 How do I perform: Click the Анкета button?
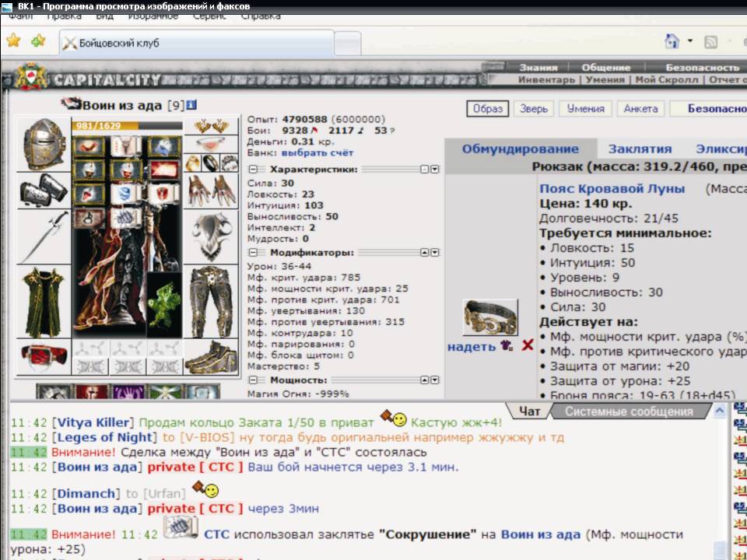point(640,109)
